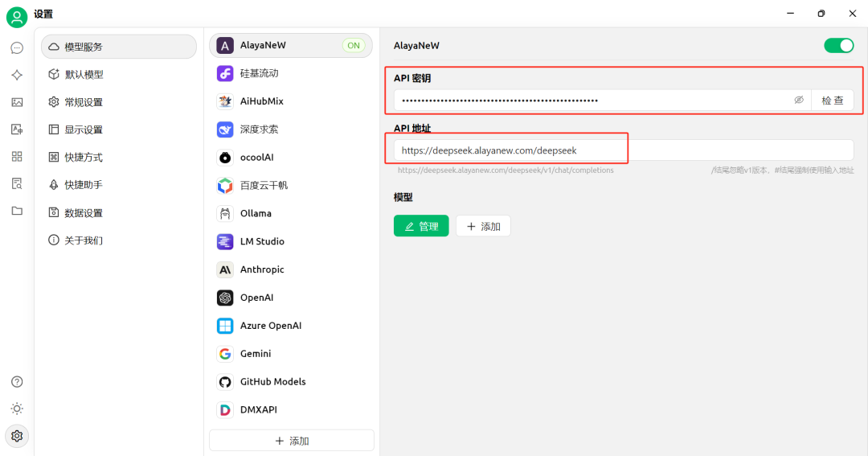Select the DMXAPI provider
This screenshot has height=456, width=868.
coord(291,409)
